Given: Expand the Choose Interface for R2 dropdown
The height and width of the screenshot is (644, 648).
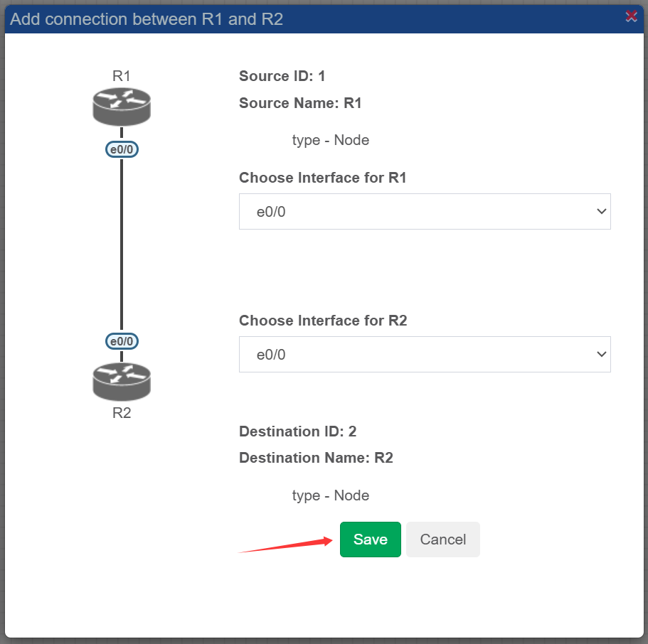Looking at the screenshot, I should (x=425, y=354).
